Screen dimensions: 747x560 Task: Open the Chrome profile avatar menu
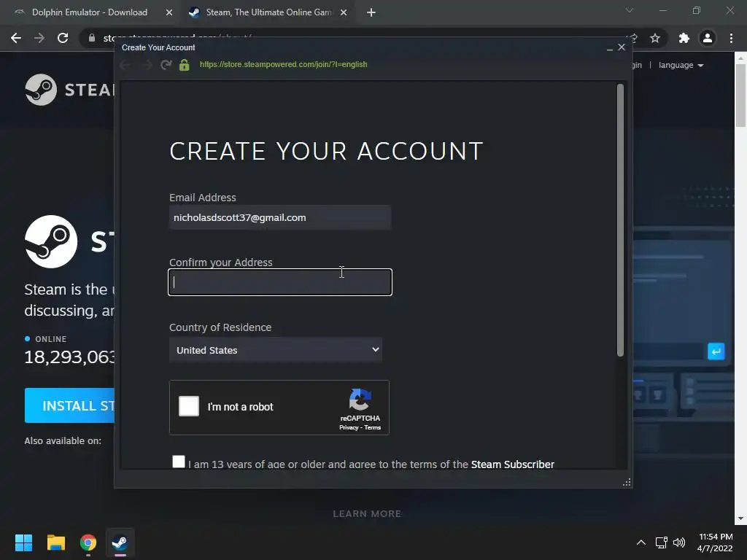pos(708,38)
